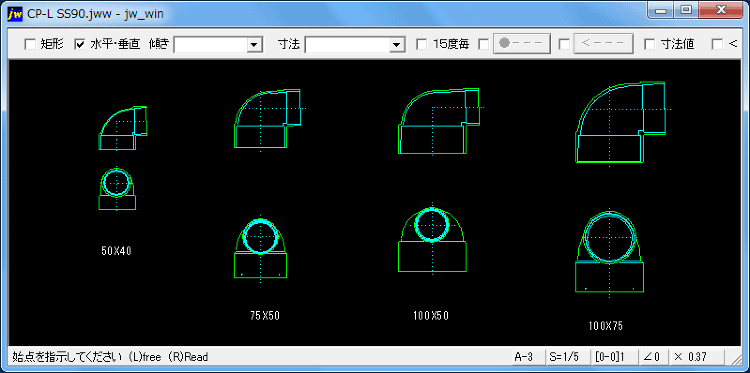Click the [0-0]1 layer status button

(x=614, y=357)
